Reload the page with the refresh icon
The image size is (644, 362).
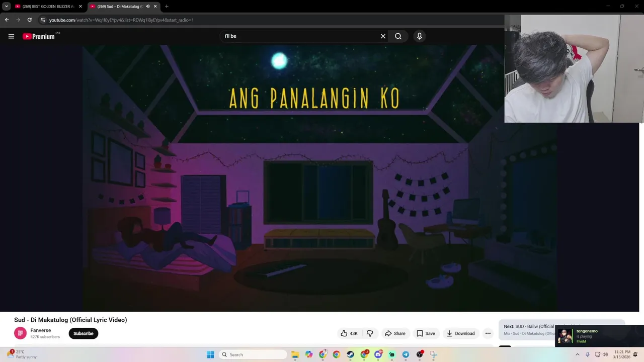30,20
